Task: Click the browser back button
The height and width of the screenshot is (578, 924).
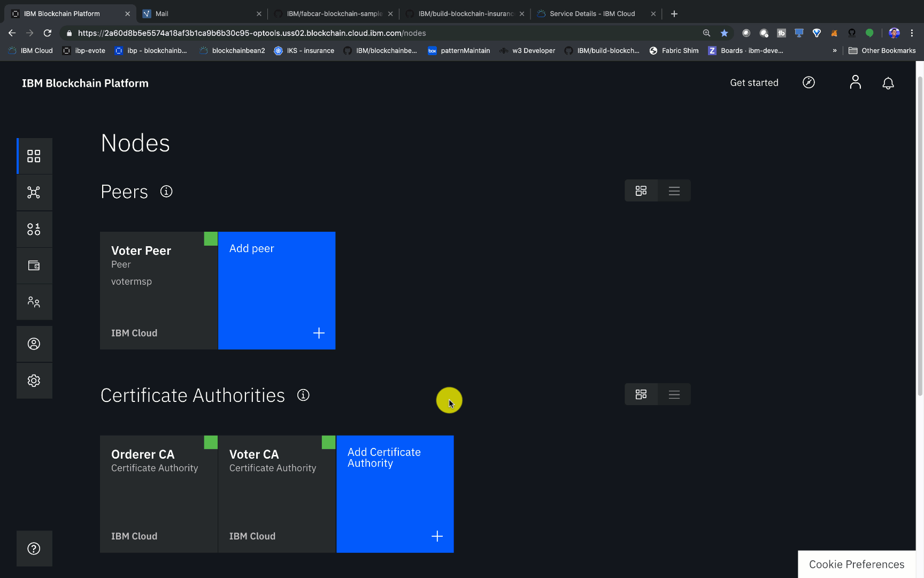Action: tap(12, 33)
